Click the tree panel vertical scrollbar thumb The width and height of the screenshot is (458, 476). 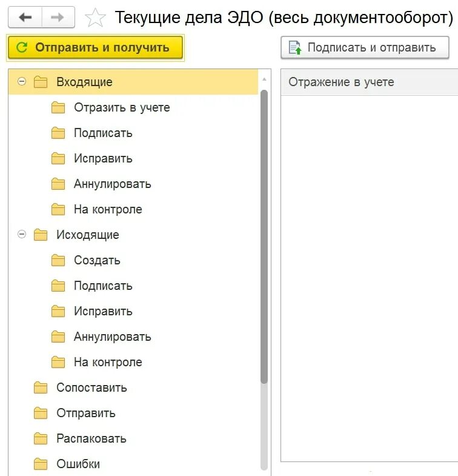click(x=264, y=236)
